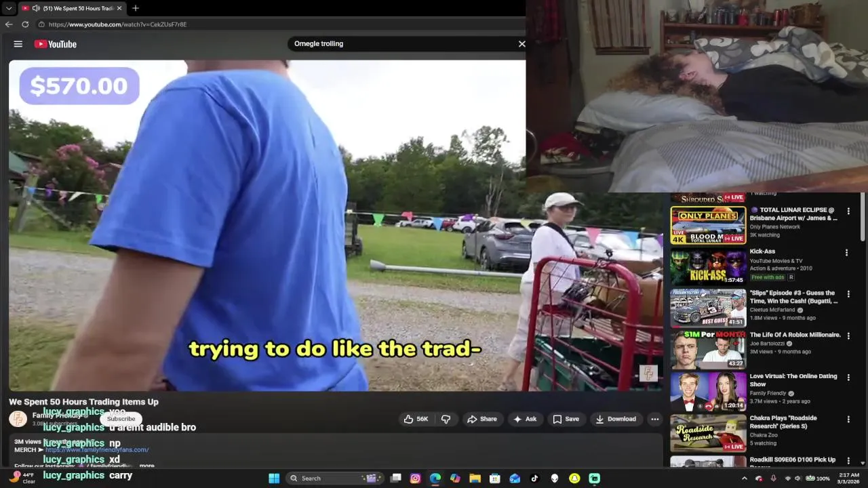Switch to Microsoft Edge on taskbar
The width and height of the screenshot is (868, 488).
435,479
